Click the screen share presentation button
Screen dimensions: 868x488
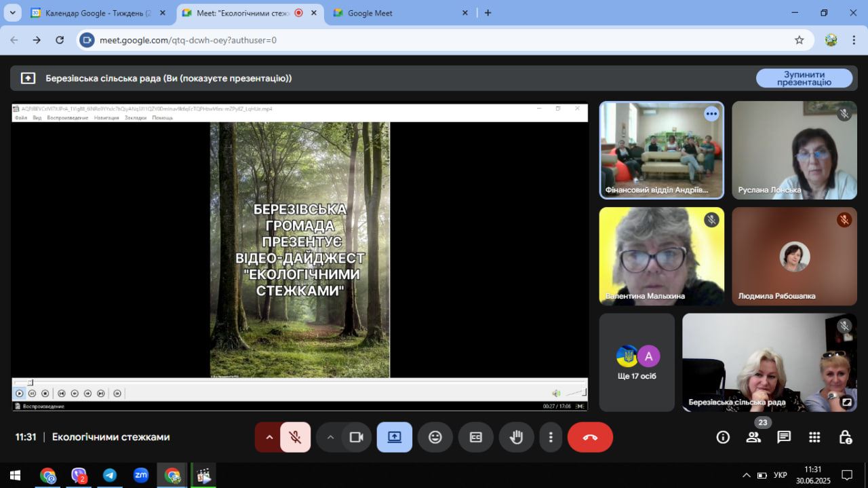(395, 437)
